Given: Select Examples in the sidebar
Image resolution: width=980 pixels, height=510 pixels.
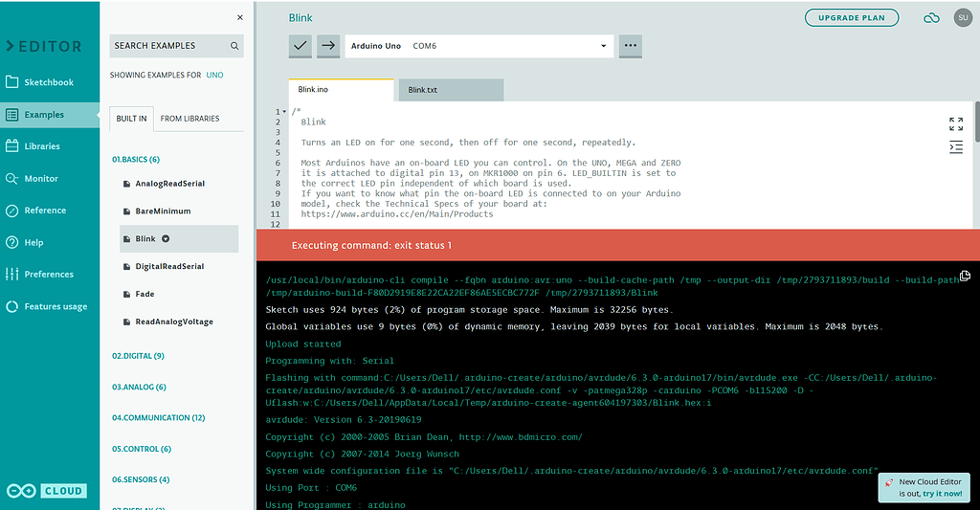Looking at the screenshot, I should click(x=50, y=115).
